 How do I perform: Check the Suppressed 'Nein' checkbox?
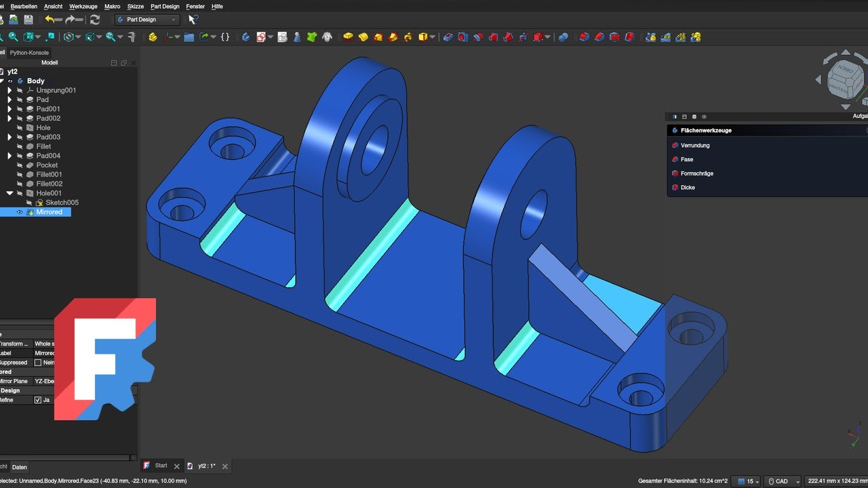[x=38, y=363]
